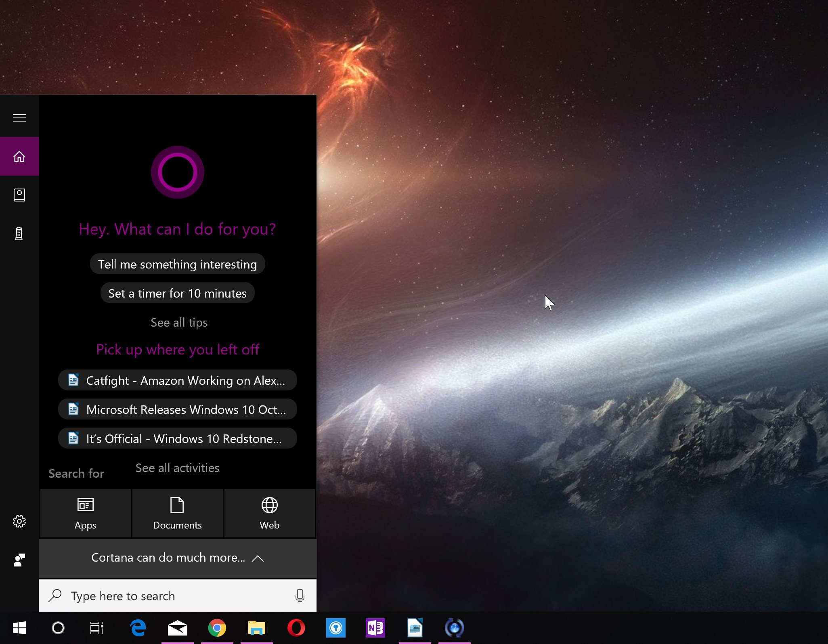
Task: Click the Microsoft Releases activity document icon
Action: coord(73,409)
